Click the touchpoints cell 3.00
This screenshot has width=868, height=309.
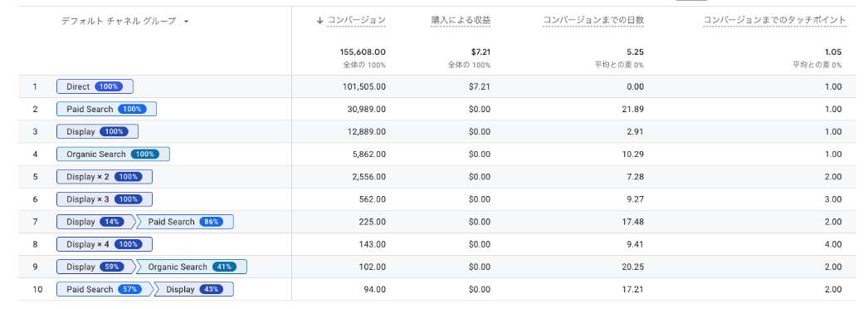[832, 199]
